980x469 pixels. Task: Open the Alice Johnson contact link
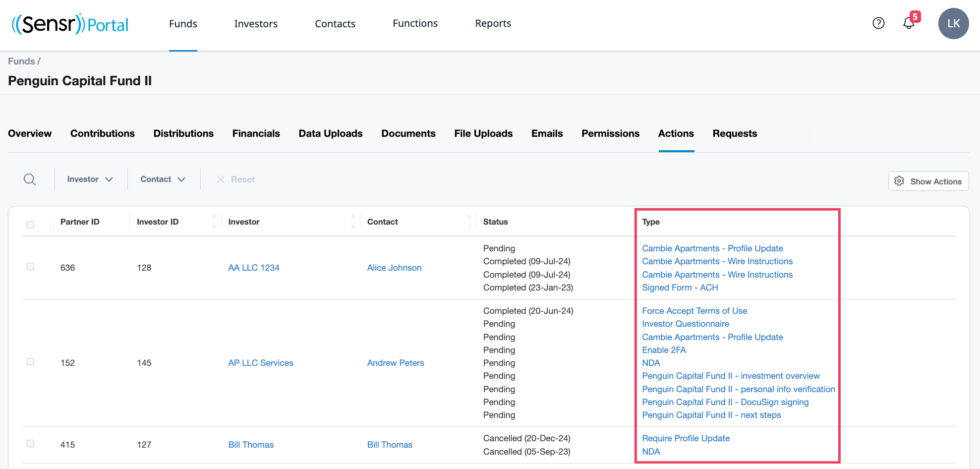click(395, 268)
